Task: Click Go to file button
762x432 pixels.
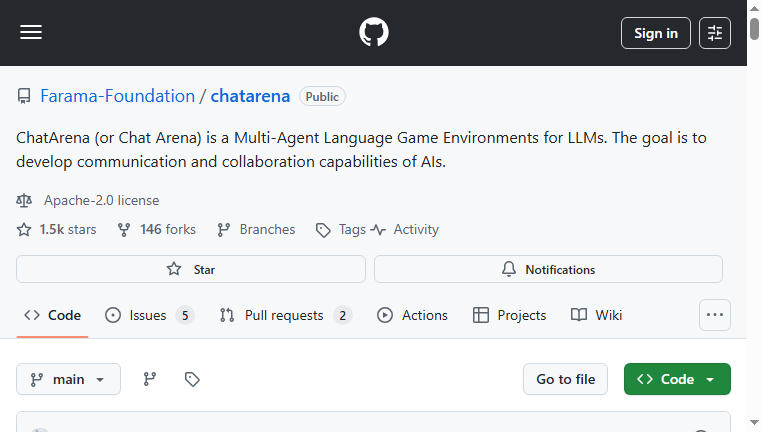Action: coord(565,379)
